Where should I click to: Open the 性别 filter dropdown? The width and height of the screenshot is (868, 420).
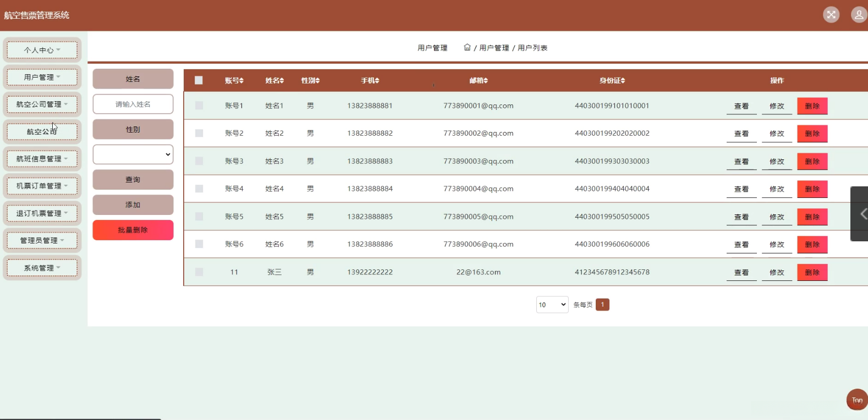point(133,154)
